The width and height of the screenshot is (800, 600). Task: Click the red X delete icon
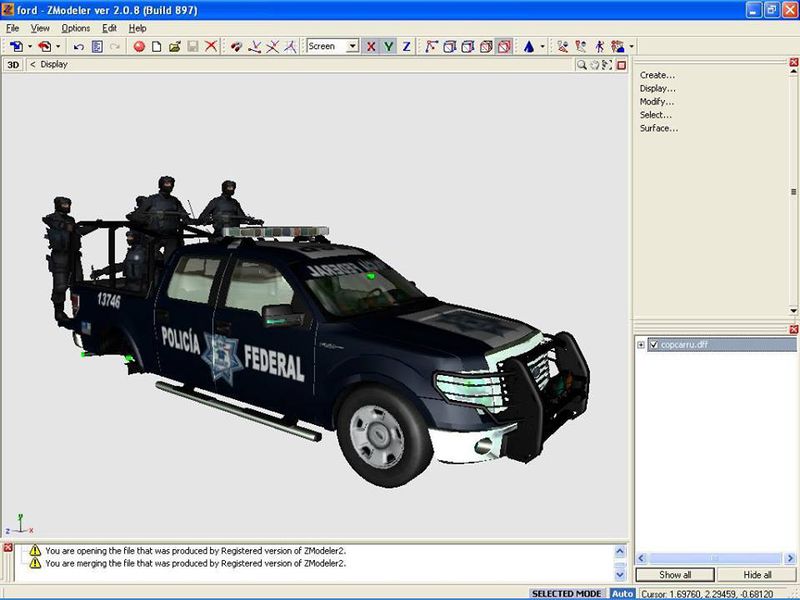211,46
